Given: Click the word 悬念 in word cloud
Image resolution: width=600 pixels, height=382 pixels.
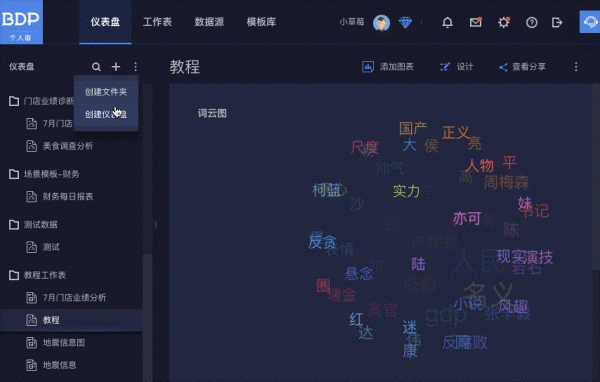Looking at the screenshot, I should coord(359,274).
